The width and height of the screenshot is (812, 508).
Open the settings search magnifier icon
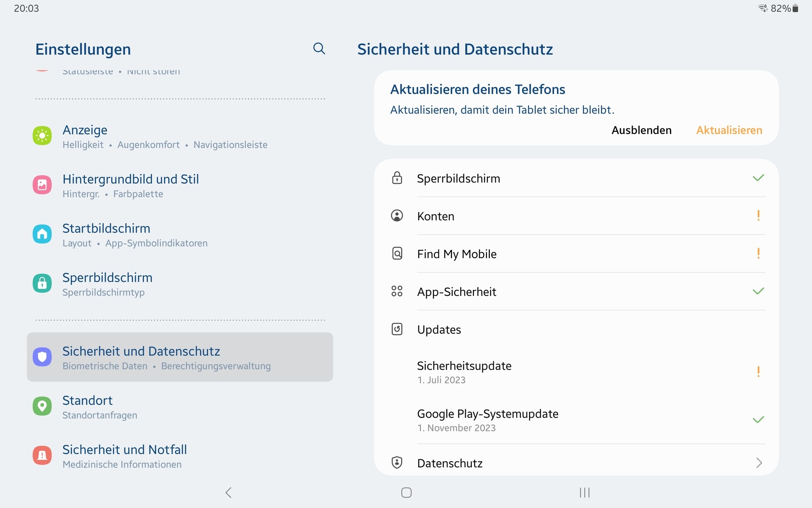(319, 49)
